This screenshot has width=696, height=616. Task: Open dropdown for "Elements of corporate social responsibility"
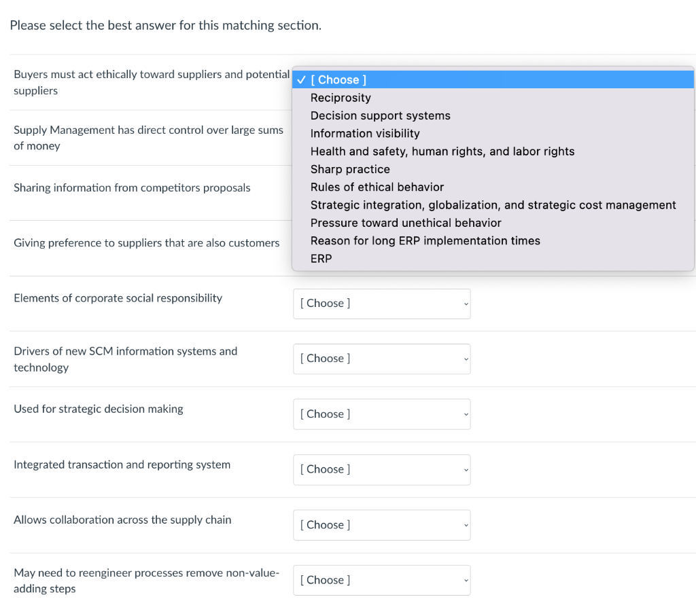pos(381,304)
